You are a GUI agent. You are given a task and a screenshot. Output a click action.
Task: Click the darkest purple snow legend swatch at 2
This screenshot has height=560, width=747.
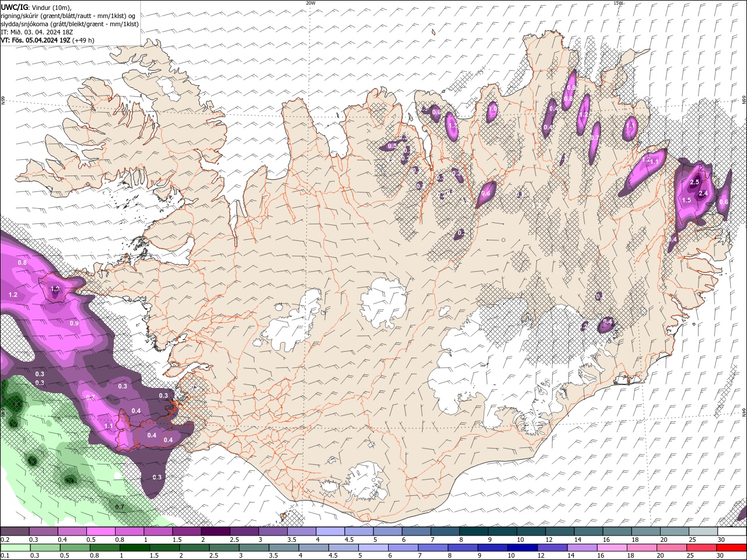215,531
